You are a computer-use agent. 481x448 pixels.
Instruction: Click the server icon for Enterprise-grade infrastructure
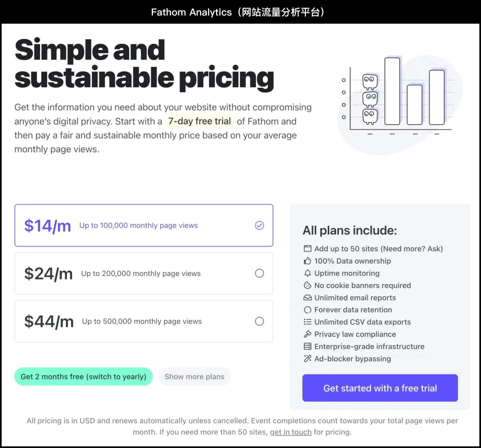(x=307, y=346)
